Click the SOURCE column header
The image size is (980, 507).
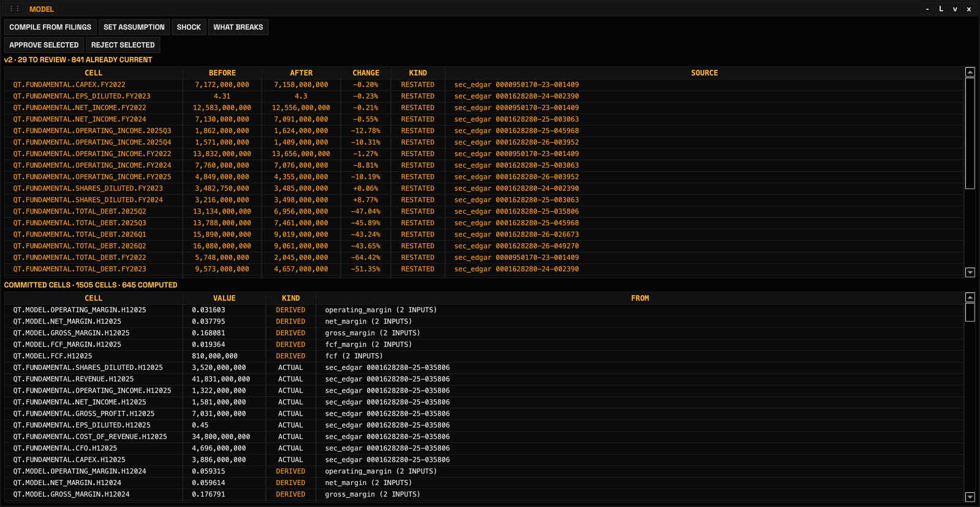point(704,73)
